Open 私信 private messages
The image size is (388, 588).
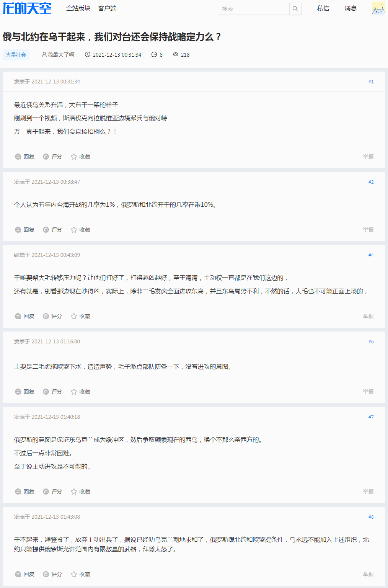pos(323,8)
